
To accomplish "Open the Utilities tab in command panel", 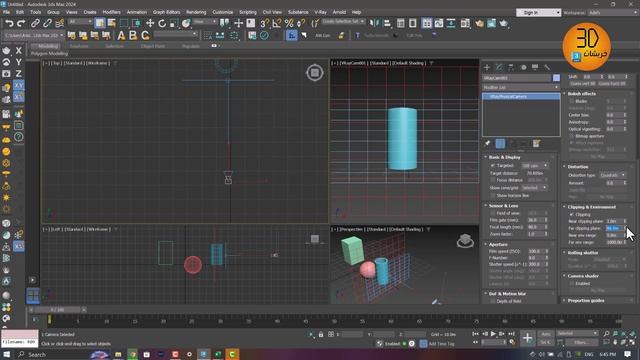I will (x=547, y=67).
